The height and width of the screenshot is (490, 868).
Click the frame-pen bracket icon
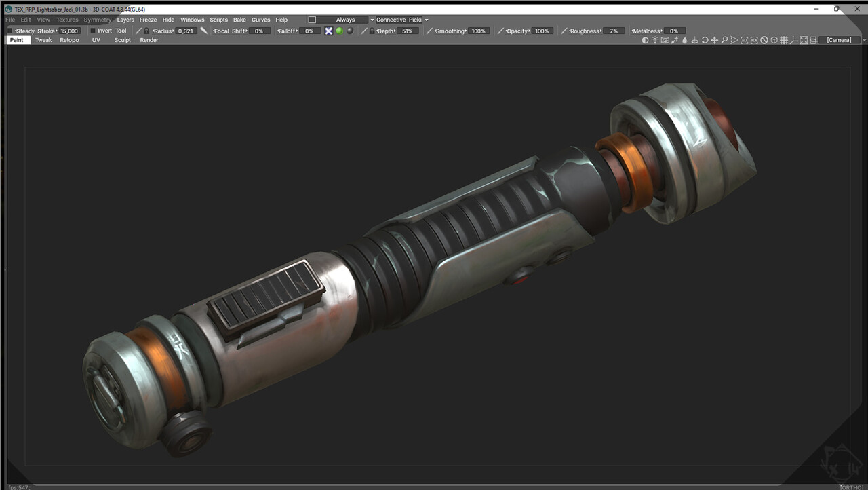coord(754,40)
